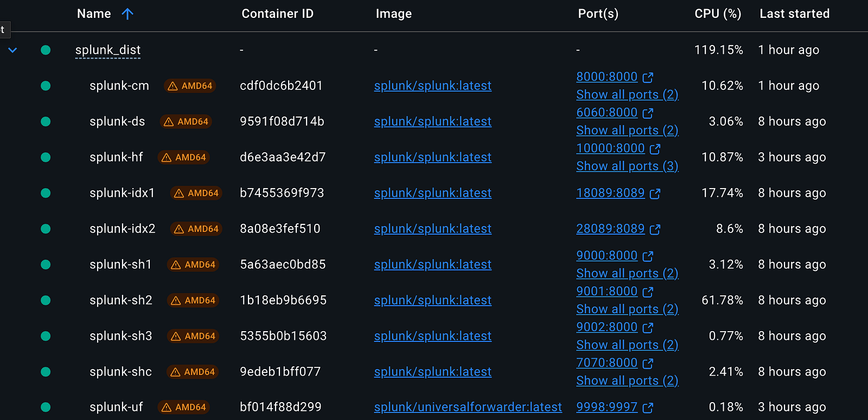Open port link 9001:8000 for splunk-sh2
The height and width of the screenshot is (420, 868).
[607, 292]
